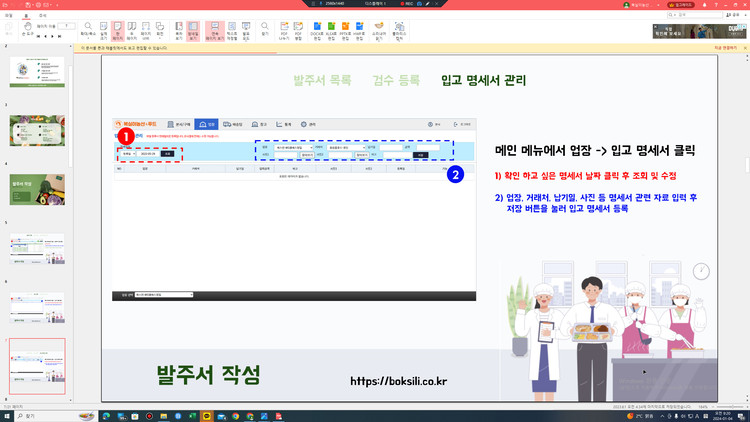Viewport: 750px width, 422px height.
Task: Switch to the Home (홈) ribbon tab
Action: coord(26,15)
